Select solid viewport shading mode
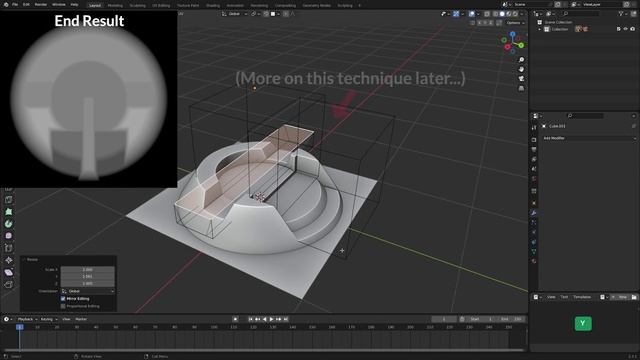 502,14
